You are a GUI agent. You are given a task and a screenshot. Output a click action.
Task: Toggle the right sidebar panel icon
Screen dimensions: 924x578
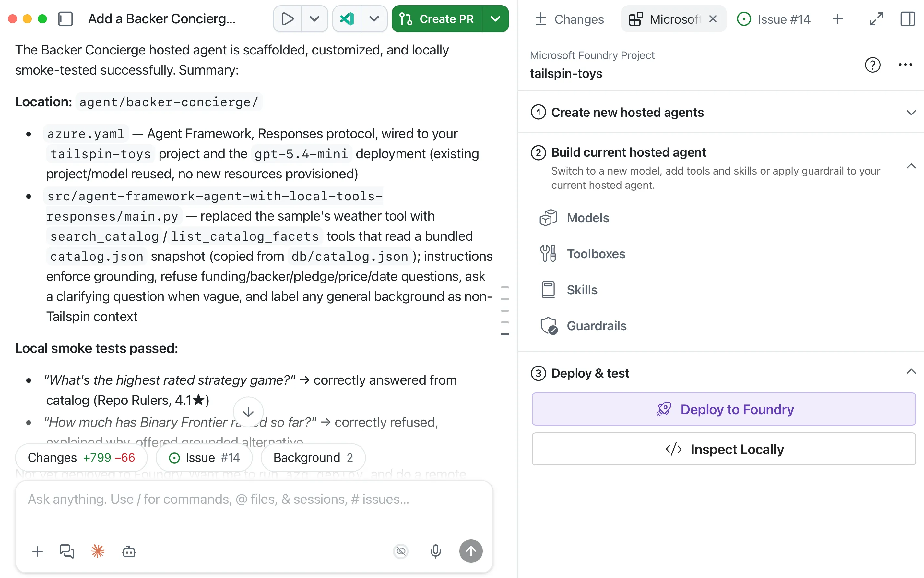[907, 19]
